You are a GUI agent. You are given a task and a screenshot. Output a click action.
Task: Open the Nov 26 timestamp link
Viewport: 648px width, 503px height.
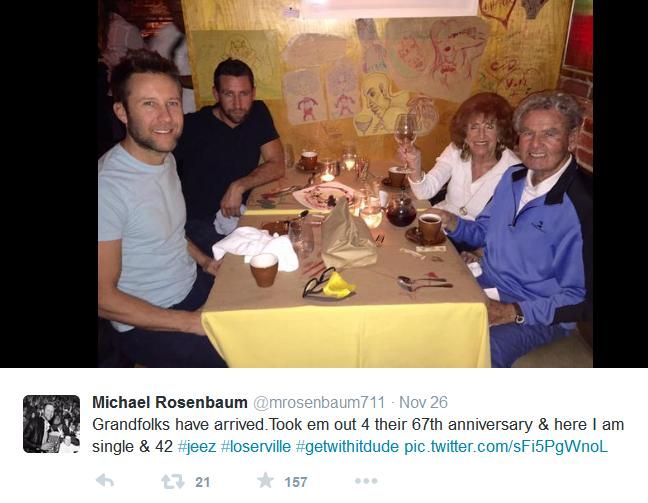[x=423, y=403]
